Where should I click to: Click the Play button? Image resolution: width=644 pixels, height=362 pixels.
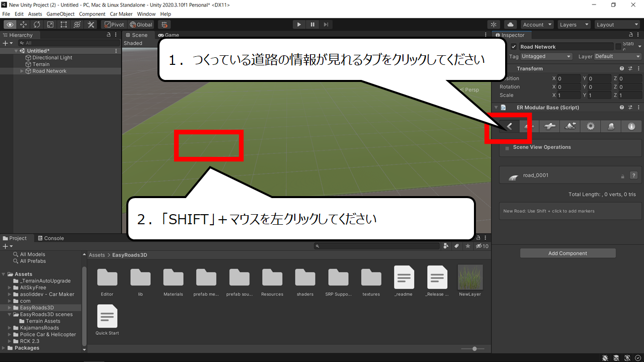299,25
